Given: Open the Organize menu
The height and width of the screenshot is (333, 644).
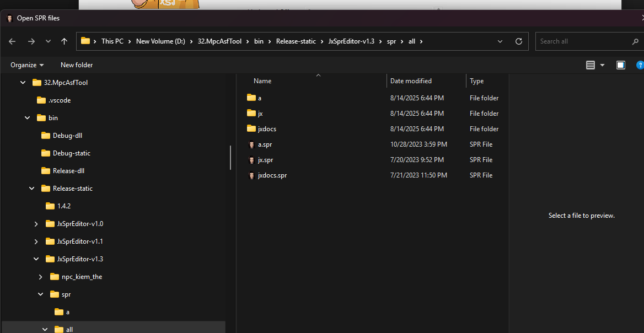Looking at the screenshot, I should pos(27,65).
